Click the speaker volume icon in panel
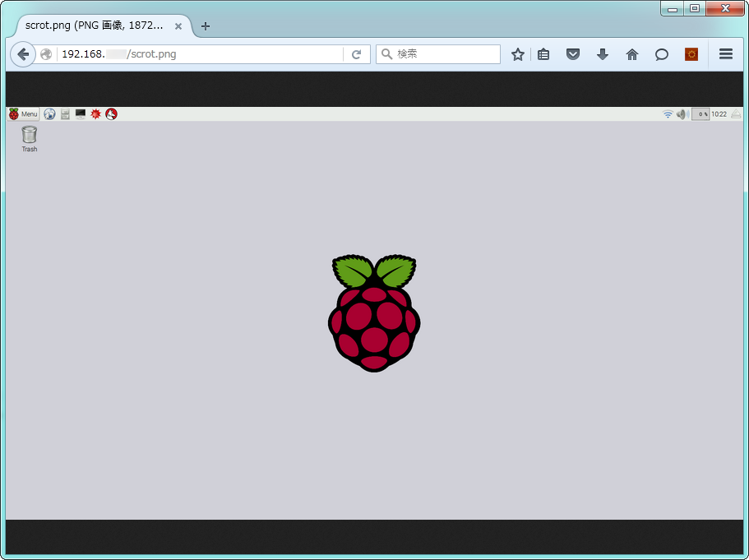The height and width of the screenshot is (560, 749). tap(682, 113)
